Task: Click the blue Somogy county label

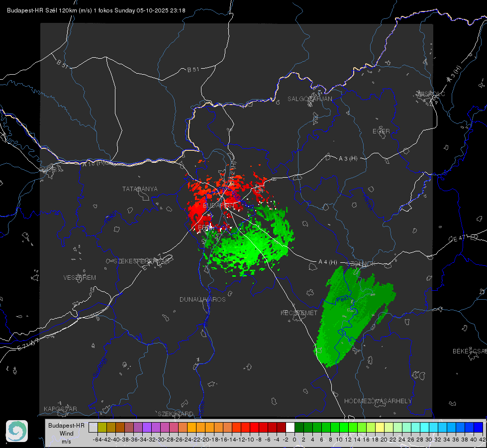Action: 99,367
